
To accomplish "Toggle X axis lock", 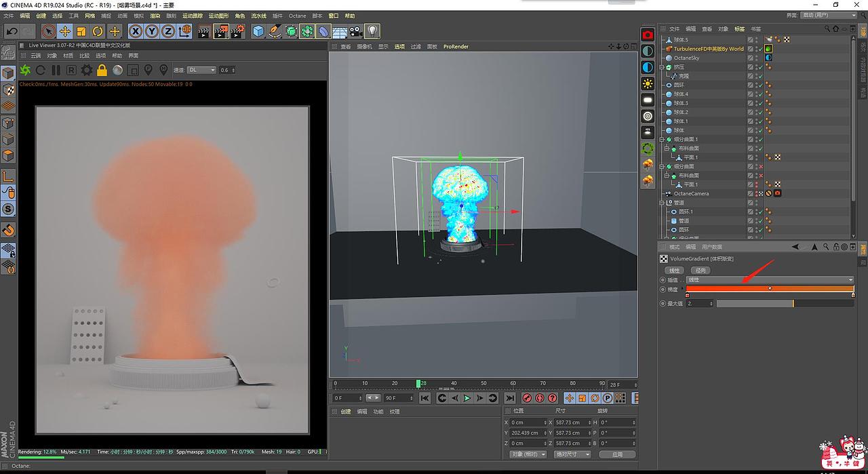I will 136,31.
